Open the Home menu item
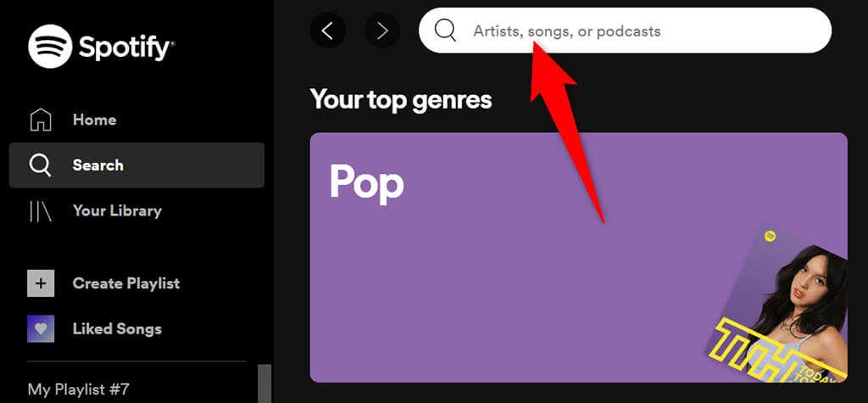Image resolution: width=868 pixels, height=403 pixels. [94, 120]
